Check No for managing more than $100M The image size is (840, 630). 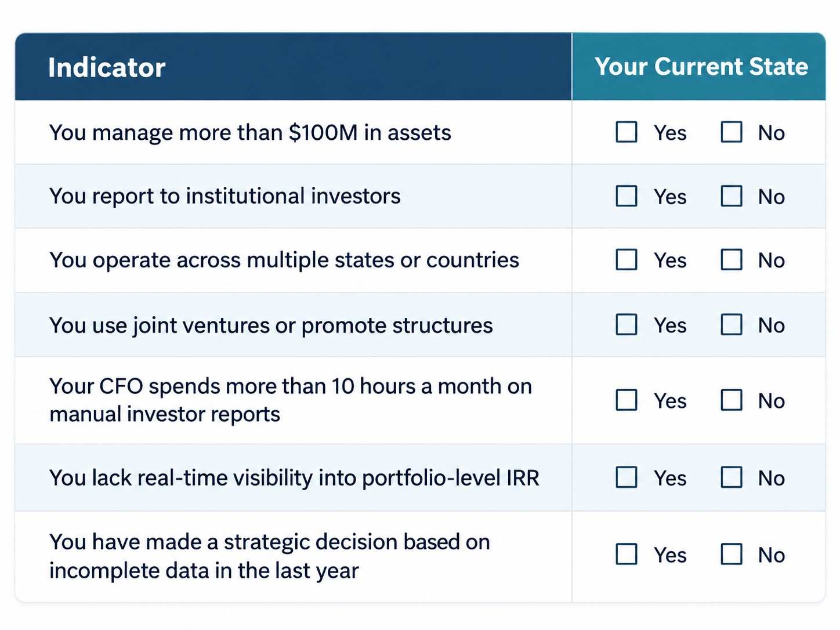731,132
